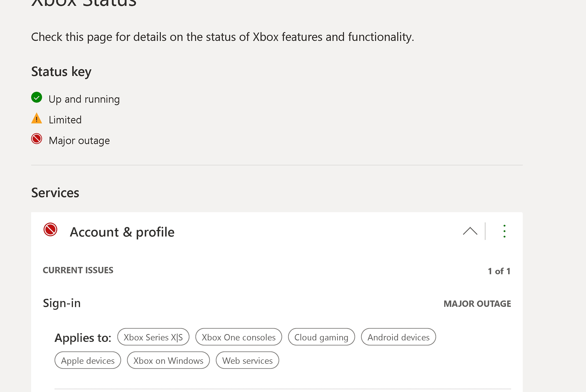Click the Account & profile title link
586x392 pixels.
(122, 232)
